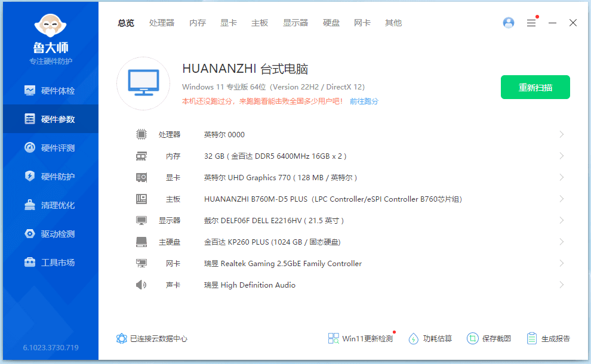591x364 pixels.
Task: Switch to the 内存 tab
Action: [198, 23]
